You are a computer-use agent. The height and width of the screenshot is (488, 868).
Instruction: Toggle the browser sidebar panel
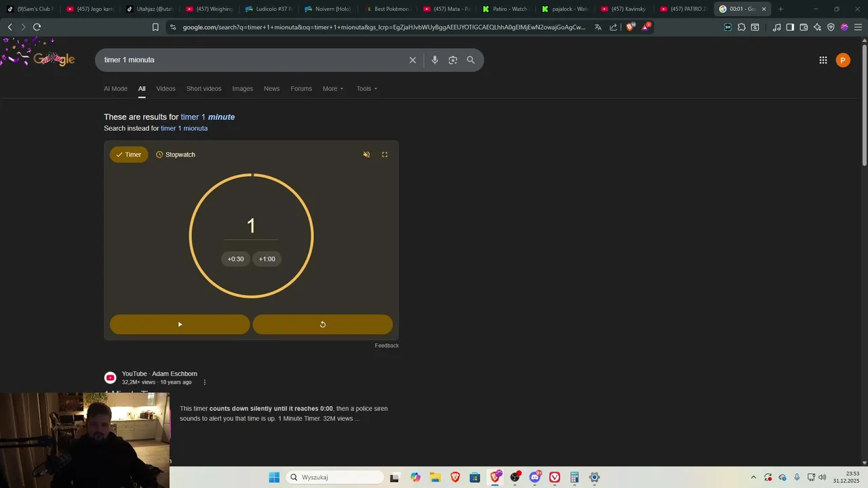pyautogui.click(x=790, y=27)
